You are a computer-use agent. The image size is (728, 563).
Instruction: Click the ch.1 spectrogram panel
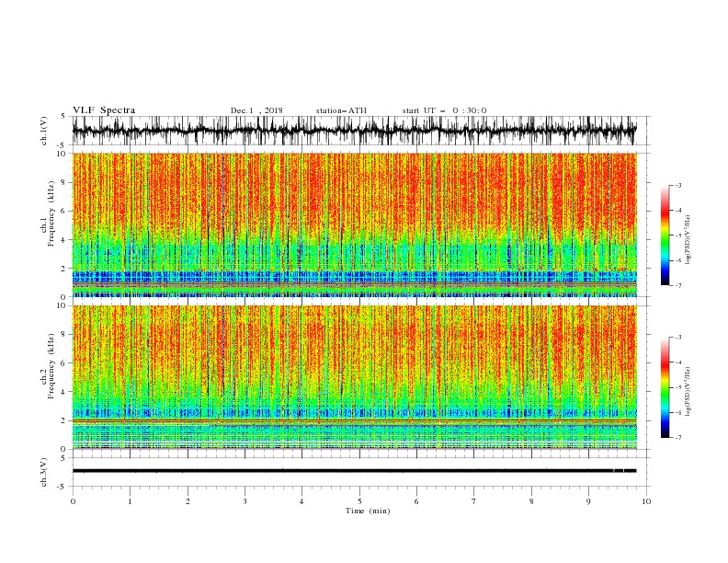pos(354,224)
